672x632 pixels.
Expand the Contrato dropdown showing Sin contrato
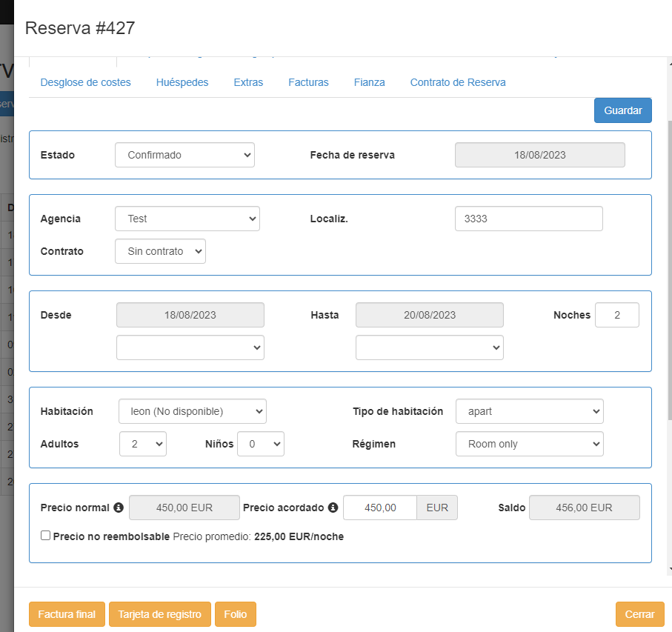click(x=160, y=251)
